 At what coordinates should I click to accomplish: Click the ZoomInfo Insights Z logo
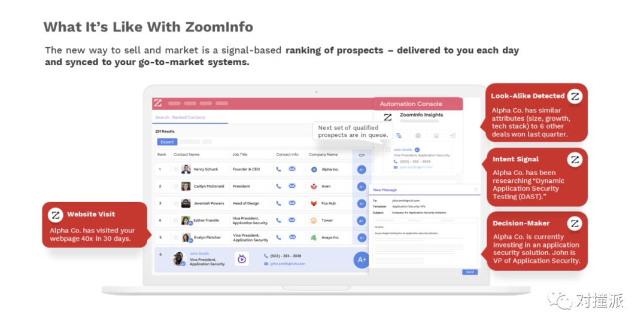click(388, 117)
